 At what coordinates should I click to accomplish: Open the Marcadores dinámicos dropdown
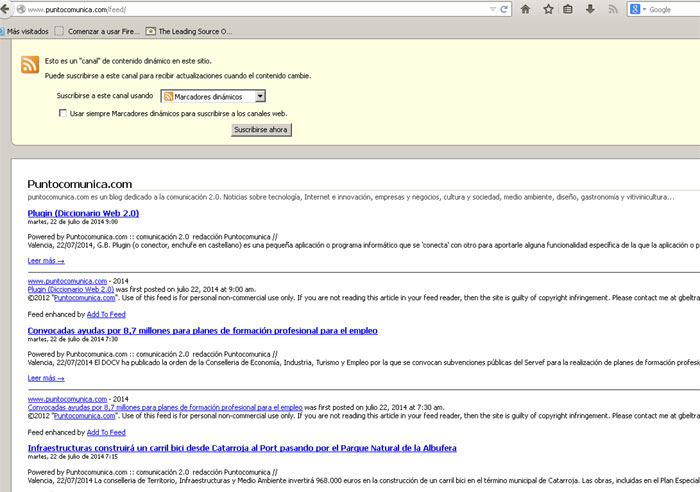pos(213,96)
